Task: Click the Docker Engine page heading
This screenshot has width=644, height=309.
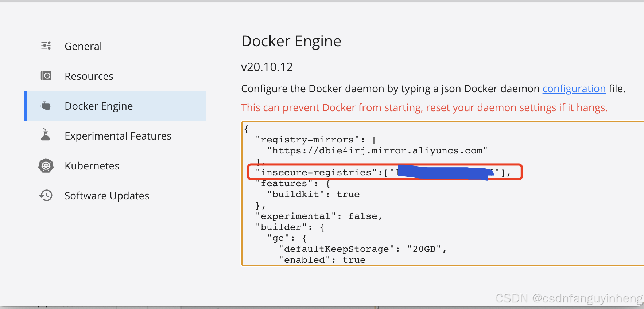Action: coord(291,41)
